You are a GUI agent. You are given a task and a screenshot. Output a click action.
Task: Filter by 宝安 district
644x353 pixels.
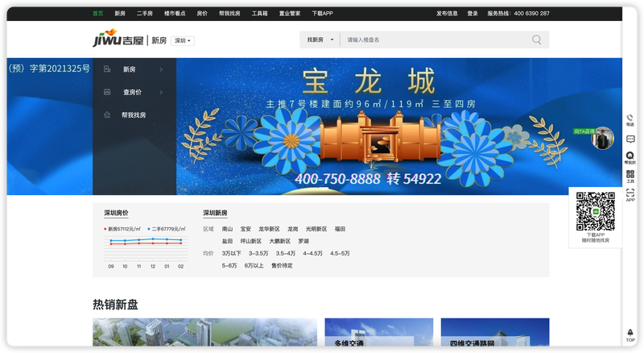(x=246, y=229)
